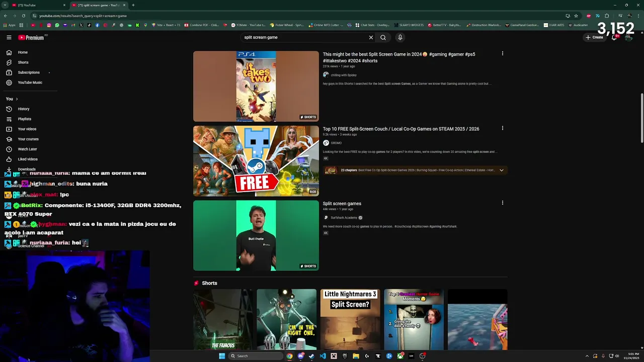Open options for Split screen games video
The height and width of the screenshot is (362, 644).
pos(502,203)
